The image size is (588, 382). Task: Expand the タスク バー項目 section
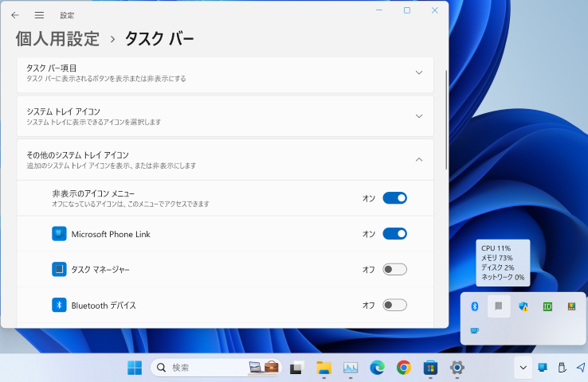coord(419,73)
